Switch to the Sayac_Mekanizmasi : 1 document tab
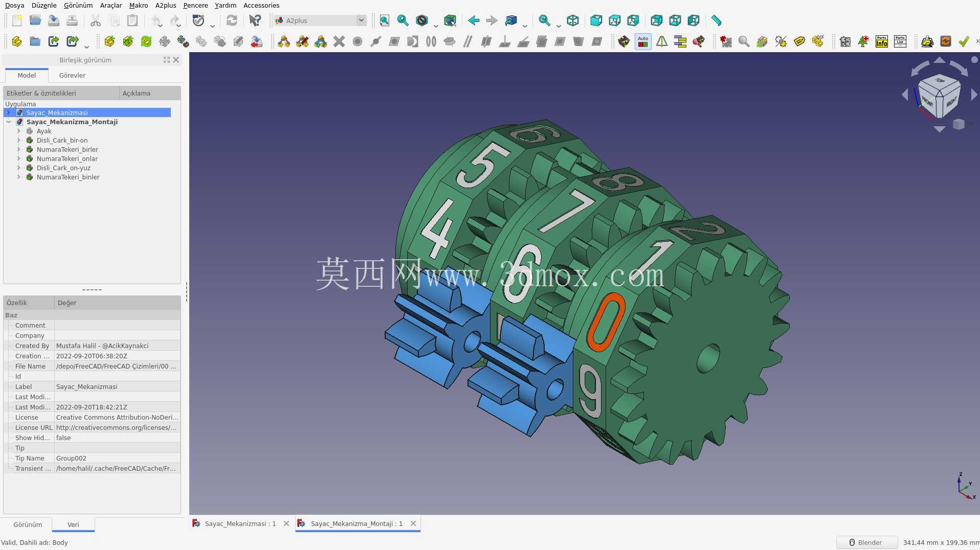The width and height of the screenshot is (980, 550). click(240, 523)
